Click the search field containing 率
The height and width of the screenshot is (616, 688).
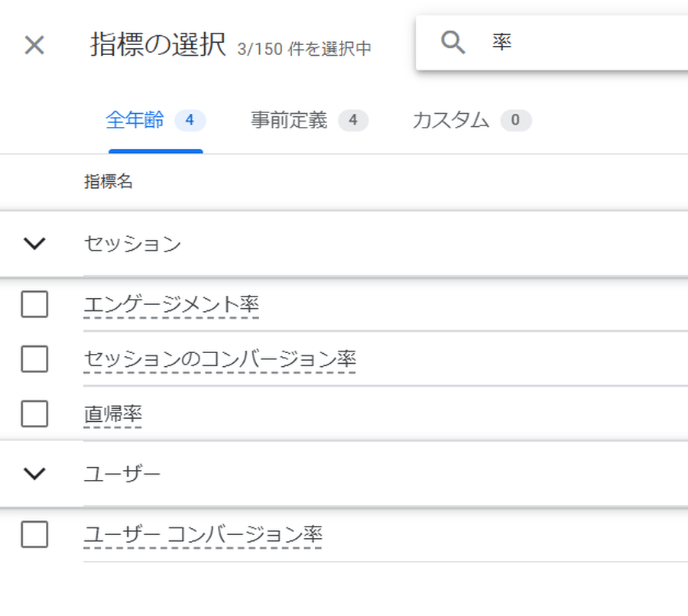pos(581,44)
